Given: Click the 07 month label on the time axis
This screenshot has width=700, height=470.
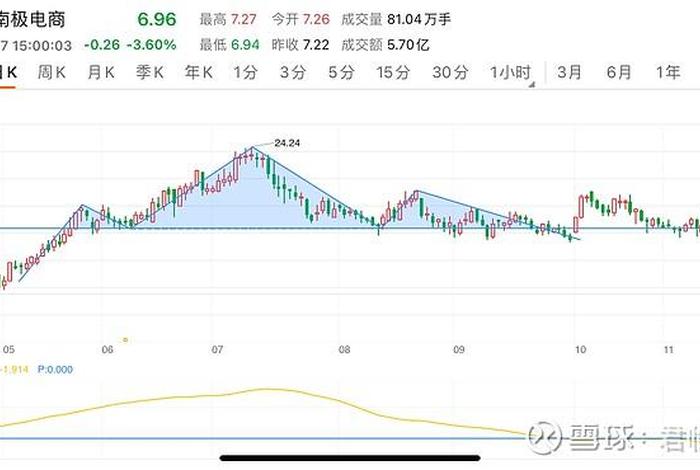Looking at the screenshot, I should (x=217, y=350).
